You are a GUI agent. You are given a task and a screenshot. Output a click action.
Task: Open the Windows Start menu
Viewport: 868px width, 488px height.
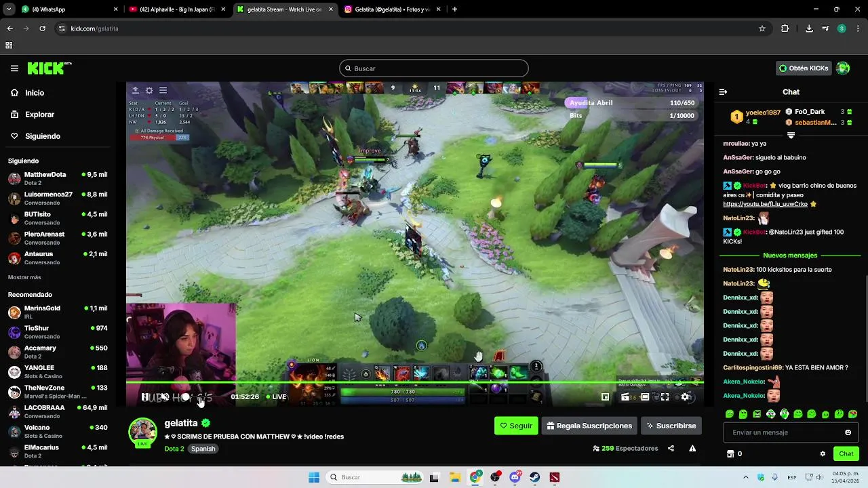coord(313,477)
